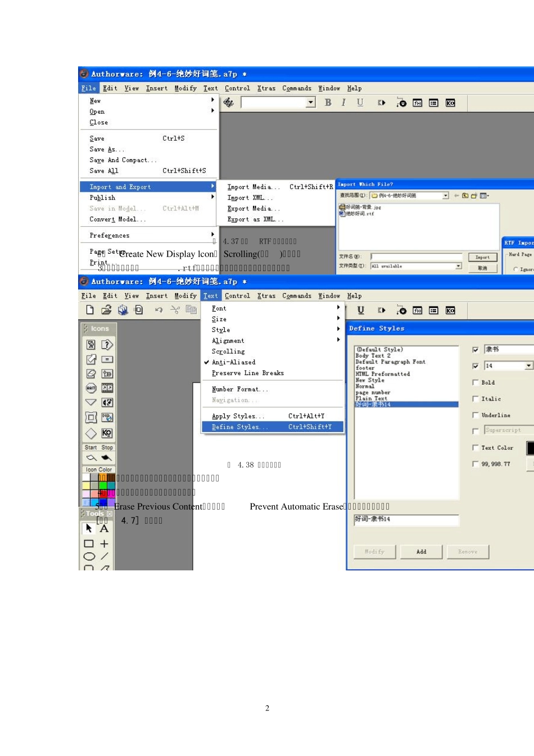
Task: Click the Import button in file dialog
Action: click(x=482, y=257)
